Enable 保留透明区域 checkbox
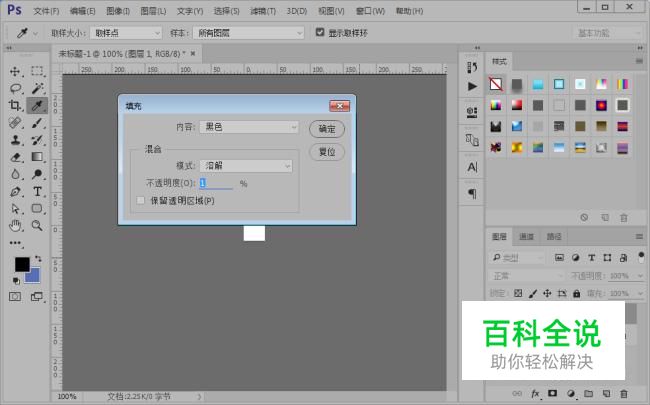Viewport: 650px width, 405px height. 141,201
